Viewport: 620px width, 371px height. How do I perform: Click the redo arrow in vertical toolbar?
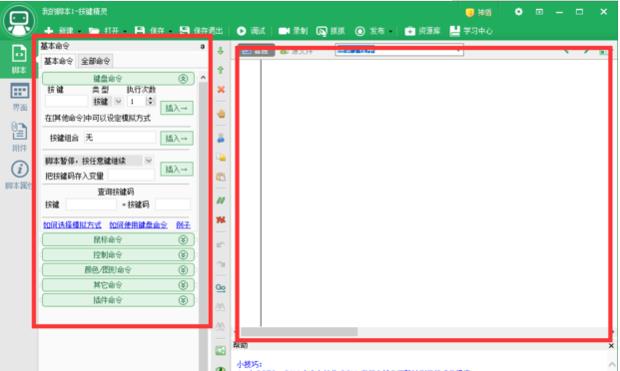click(x=221, y=264)
